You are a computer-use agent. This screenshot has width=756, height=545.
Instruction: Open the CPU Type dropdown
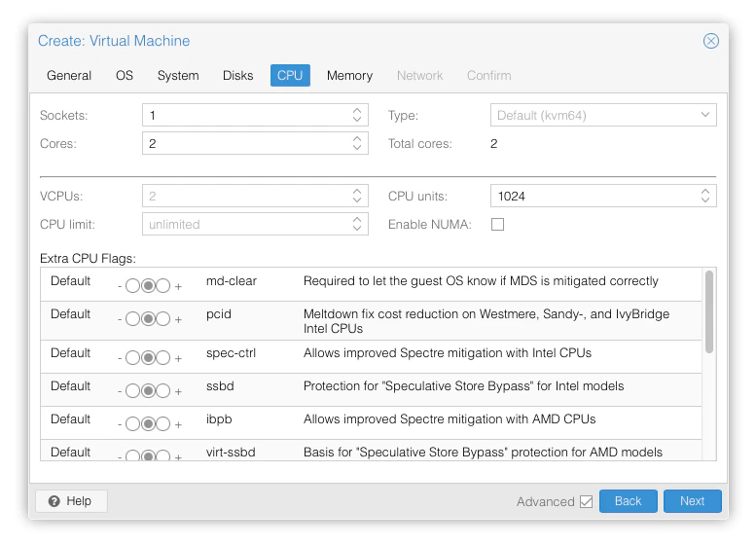click(x=705, y=115)
